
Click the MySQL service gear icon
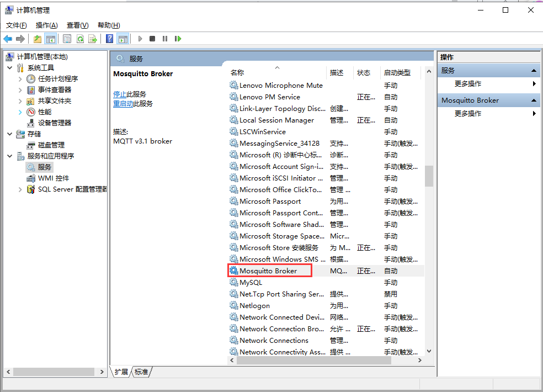(x=234, y=283)
